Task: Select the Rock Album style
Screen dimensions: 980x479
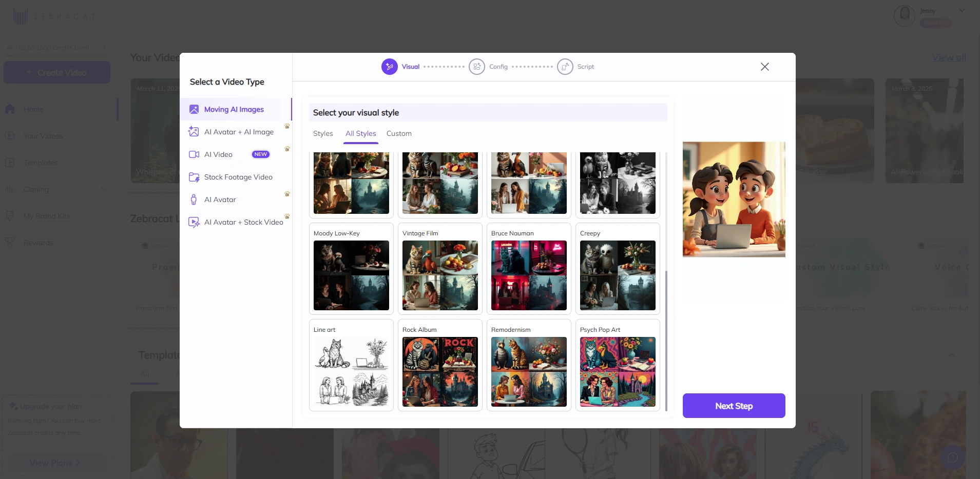Action: click(x=440, y=365)
